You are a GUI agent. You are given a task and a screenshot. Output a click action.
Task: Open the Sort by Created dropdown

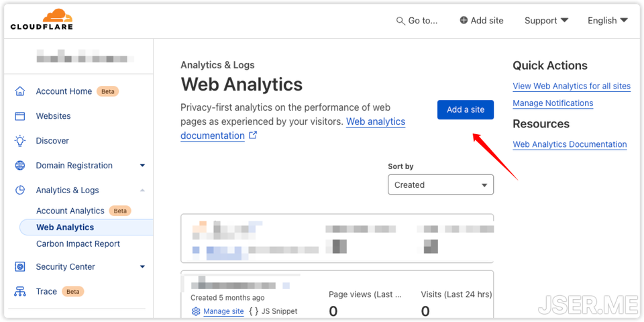440,184
